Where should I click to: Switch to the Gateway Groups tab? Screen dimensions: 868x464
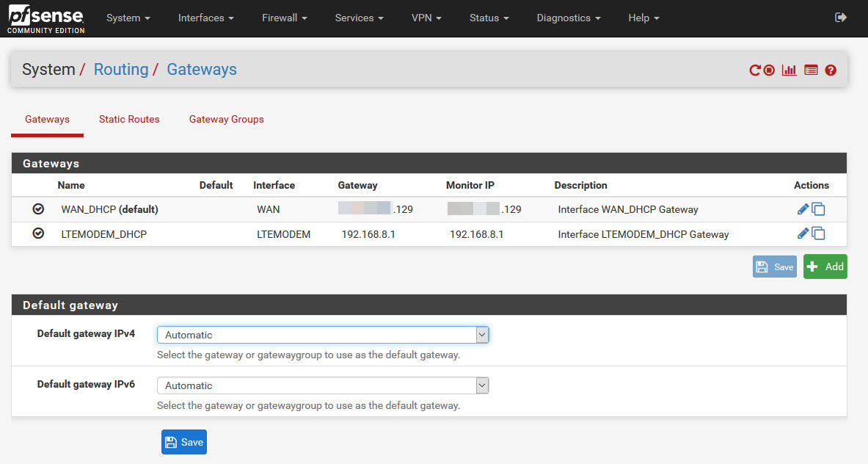point(226,119)
